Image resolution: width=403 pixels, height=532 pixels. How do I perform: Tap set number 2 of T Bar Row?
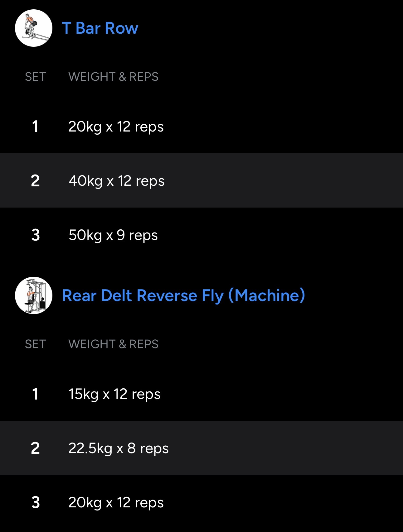(x=35, y=181)
